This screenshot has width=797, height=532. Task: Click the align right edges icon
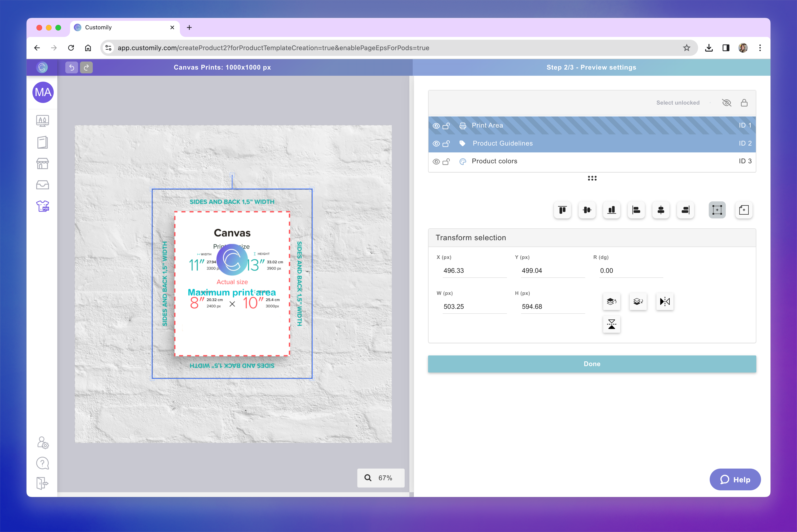685,210
